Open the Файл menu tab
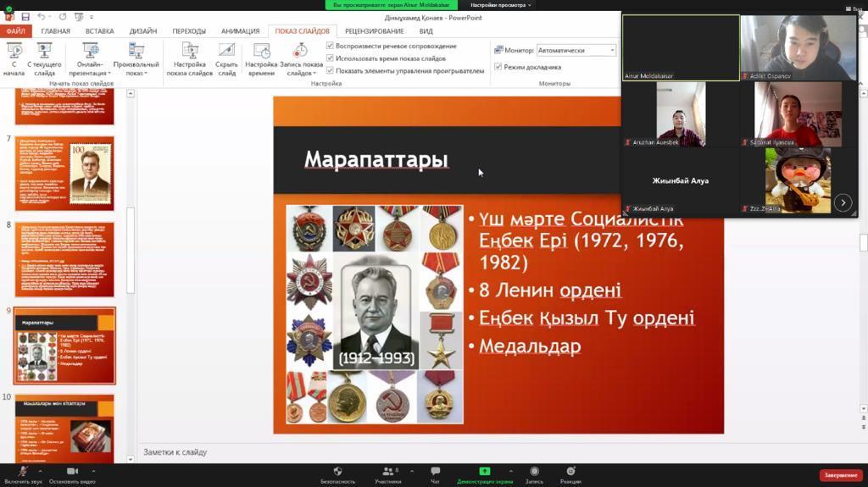Viewport: 868px width, 487px height. pos(15,31)
